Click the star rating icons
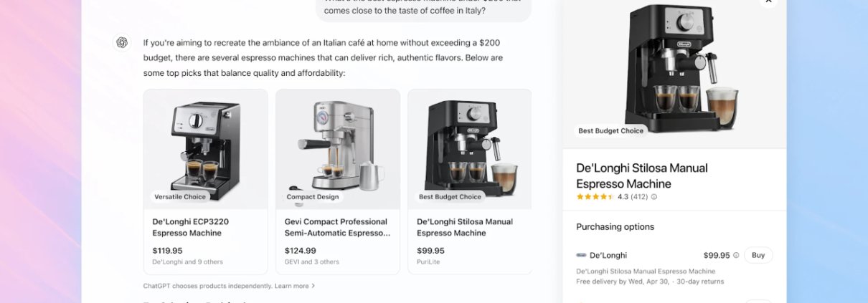The image size is (868, 303). click(595, 197)
